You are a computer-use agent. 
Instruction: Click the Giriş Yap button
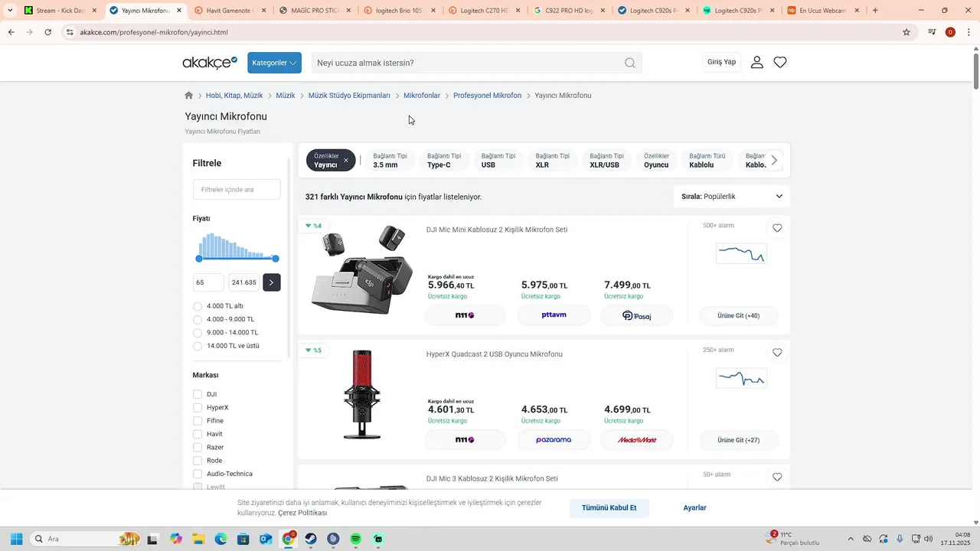point(721,62)
